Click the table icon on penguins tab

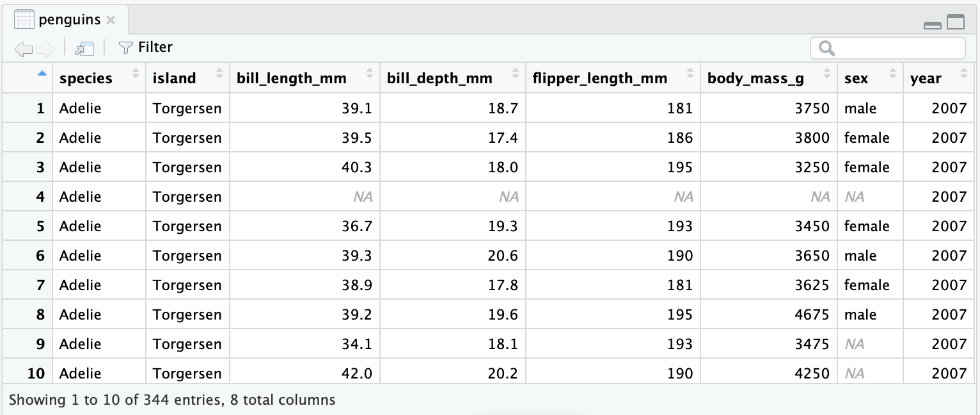(24, 19)
